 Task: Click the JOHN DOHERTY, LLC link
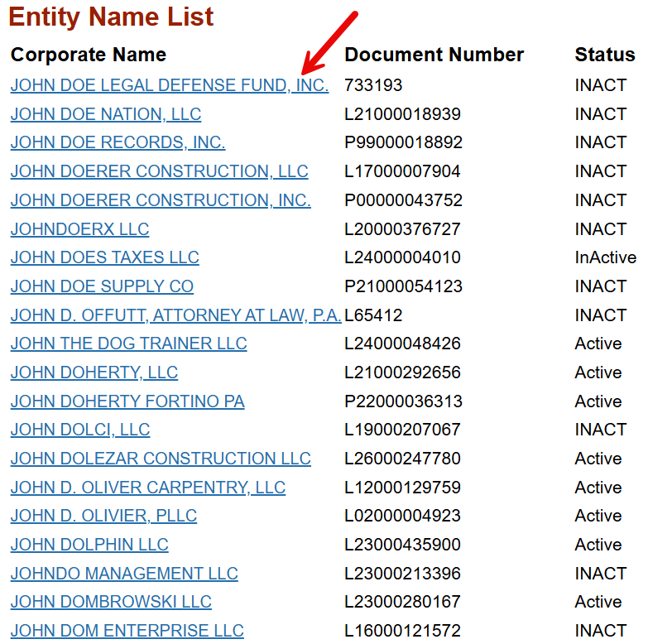tap(94, 372)
